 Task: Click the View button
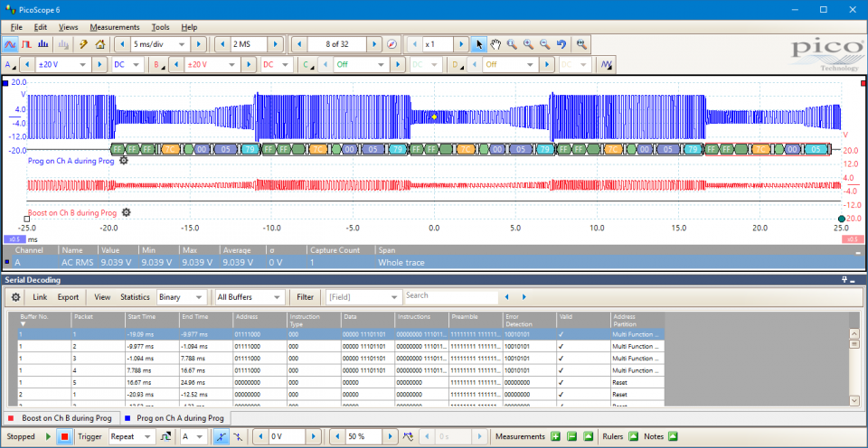(x=102, y=297)
